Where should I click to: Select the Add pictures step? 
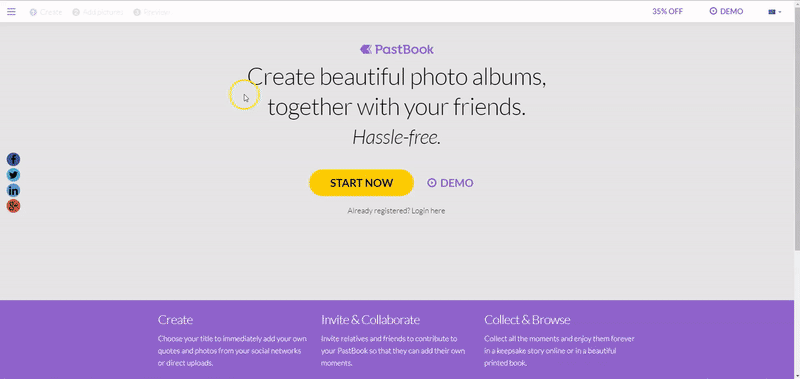[x=98, y=12]
